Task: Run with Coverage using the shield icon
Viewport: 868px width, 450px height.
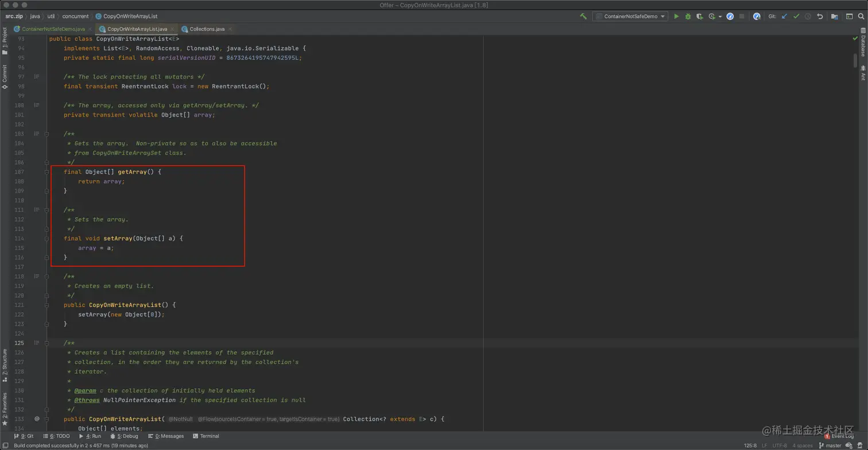Action: tap(699, 16)
